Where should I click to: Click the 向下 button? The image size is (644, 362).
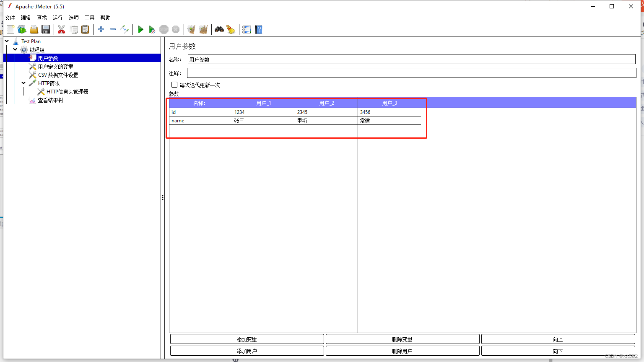point(558,351)
